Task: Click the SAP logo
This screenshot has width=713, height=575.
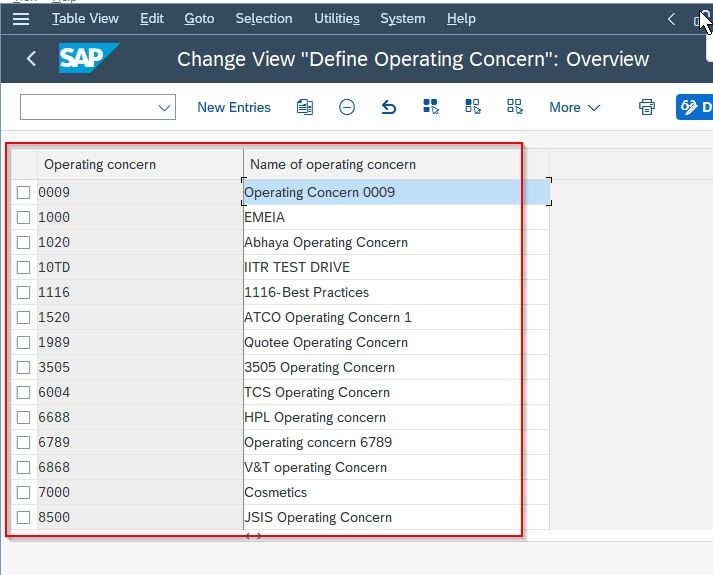Action: pyautogui.click(x=89, y=58)
